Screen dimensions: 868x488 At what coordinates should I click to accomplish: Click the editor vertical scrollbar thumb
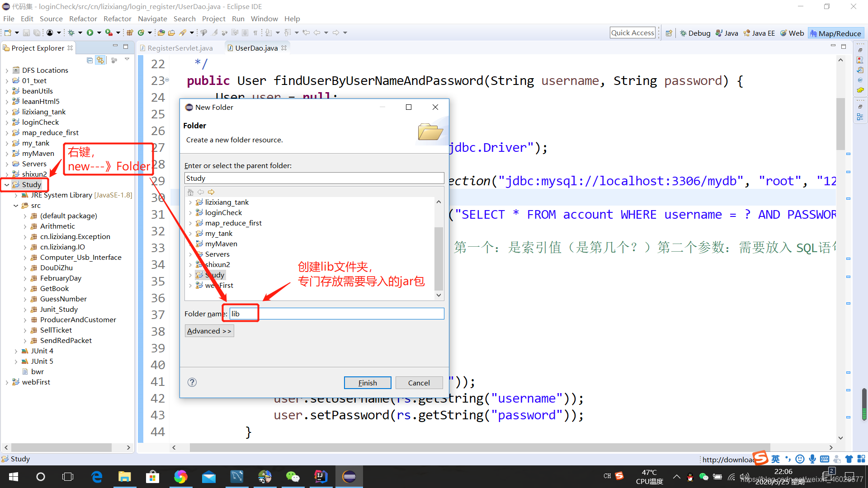point(840,123)
